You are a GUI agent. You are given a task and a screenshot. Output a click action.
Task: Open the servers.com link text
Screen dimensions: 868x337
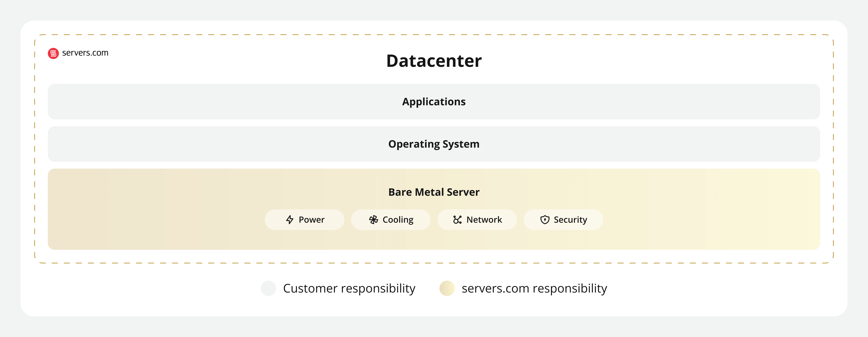[85, 53]
